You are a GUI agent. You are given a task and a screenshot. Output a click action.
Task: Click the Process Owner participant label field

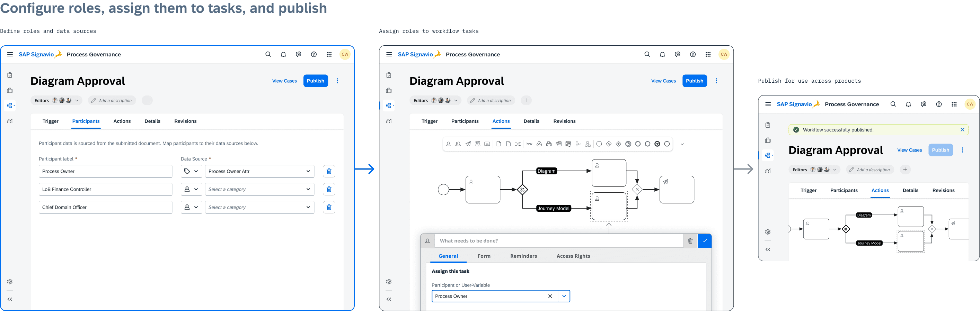pos(105,171)
